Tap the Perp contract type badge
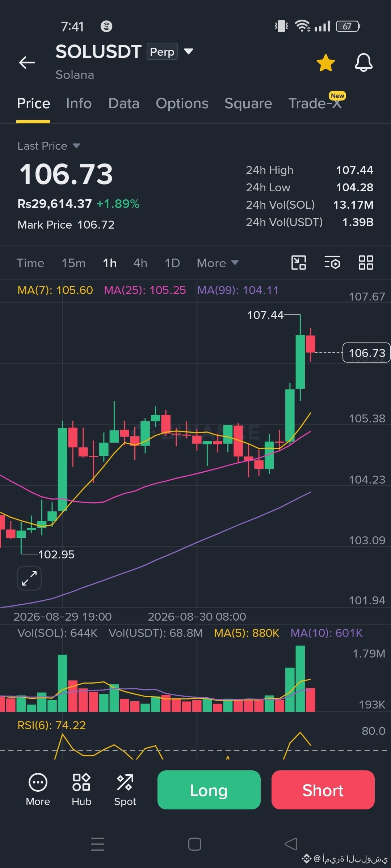The image size is (391, 868). click(162, 51)
